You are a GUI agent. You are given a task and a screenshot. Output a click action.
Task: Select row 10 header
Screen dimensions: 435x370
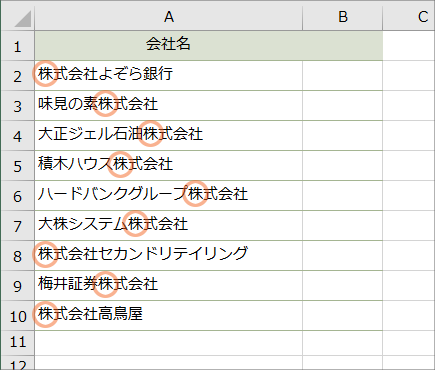coord(17,316)
